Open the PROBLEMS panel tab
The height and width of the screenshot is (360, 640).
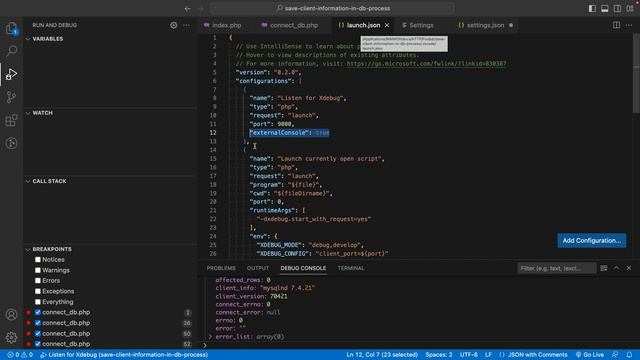pyautogui.click(x=221, y=268)
